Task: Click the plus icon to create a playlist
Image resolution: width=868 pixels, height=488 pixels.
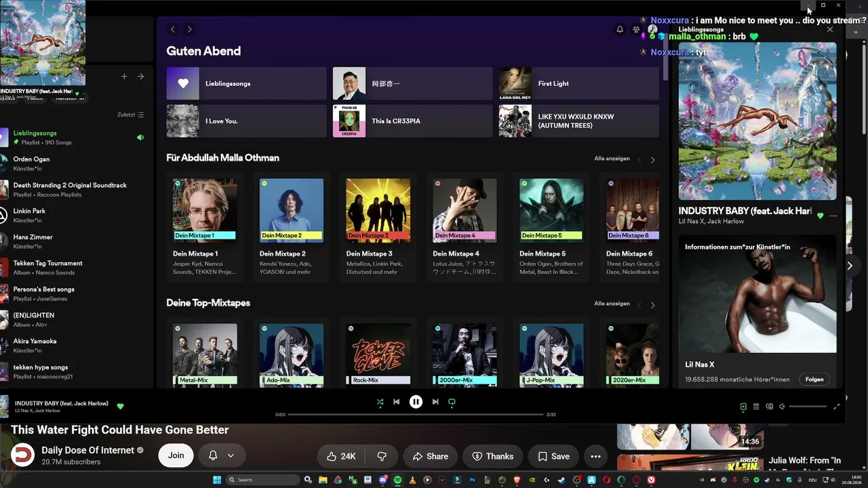Action: click(124, 77)
